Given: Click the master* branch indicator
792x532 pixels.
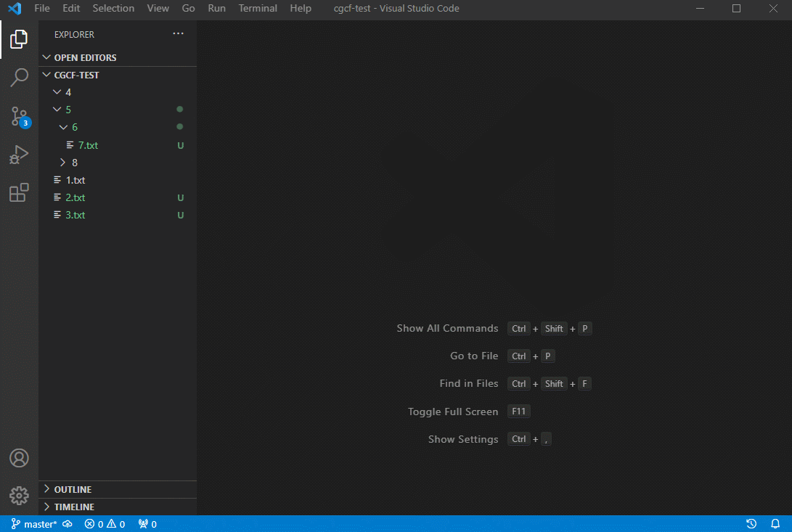Looking at the screenshot, I should tap(34, 524).
